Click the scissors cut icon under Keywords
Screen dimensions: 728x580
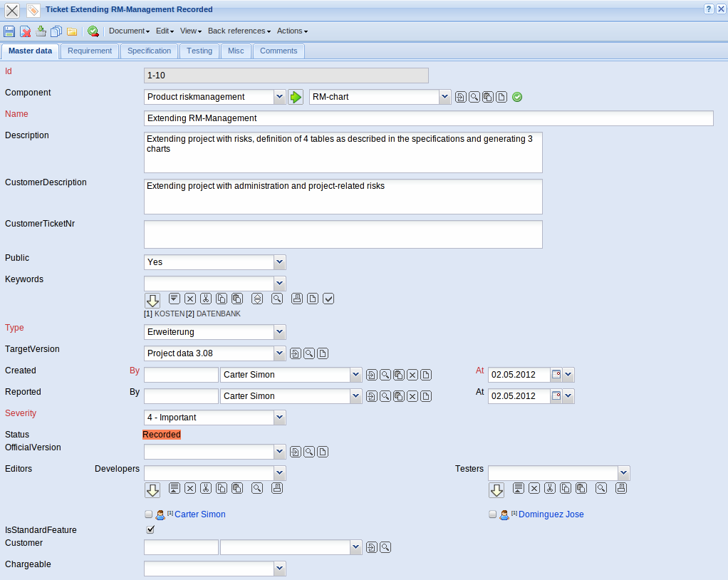(x=206, y=299)
